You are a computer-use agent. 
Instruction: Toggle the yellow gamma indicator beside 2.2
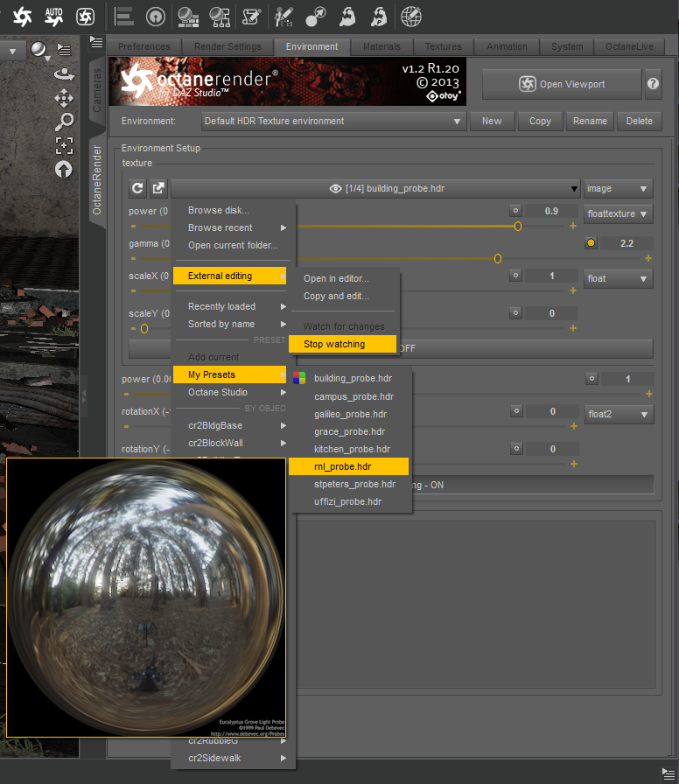pyautogui.click(x=591, y=243)
